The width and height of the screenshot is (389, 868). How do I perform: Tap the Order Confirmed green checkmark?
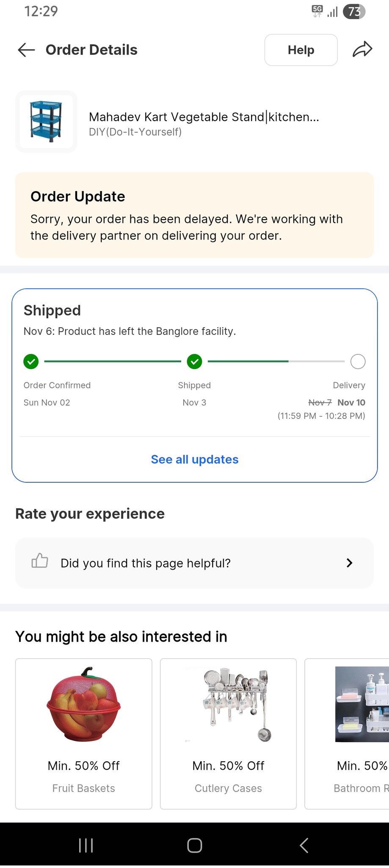point(31,362)
